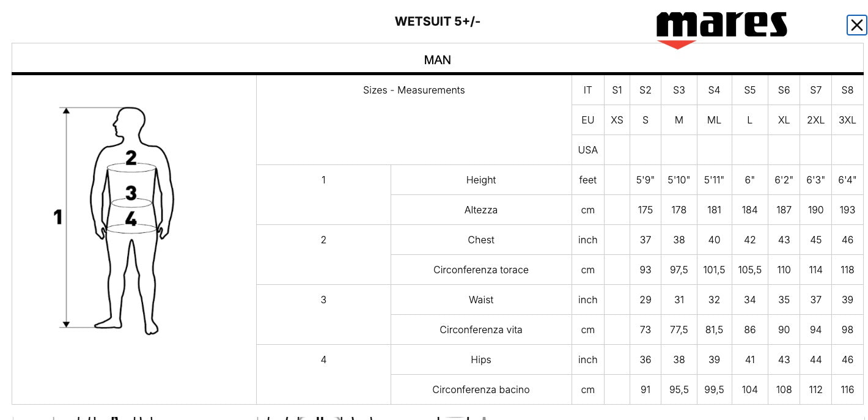Screen dimensions: 868x420
Task: Click the 6'2" height value
Action: [x=784, y=180]
